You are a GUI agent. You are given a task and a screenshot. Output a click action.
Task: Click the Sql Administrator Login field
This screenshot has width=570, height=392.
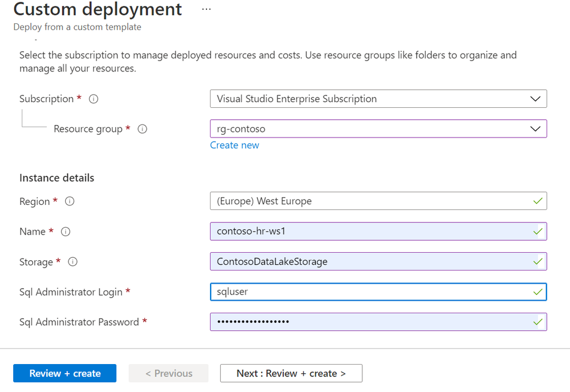point(371,292)
